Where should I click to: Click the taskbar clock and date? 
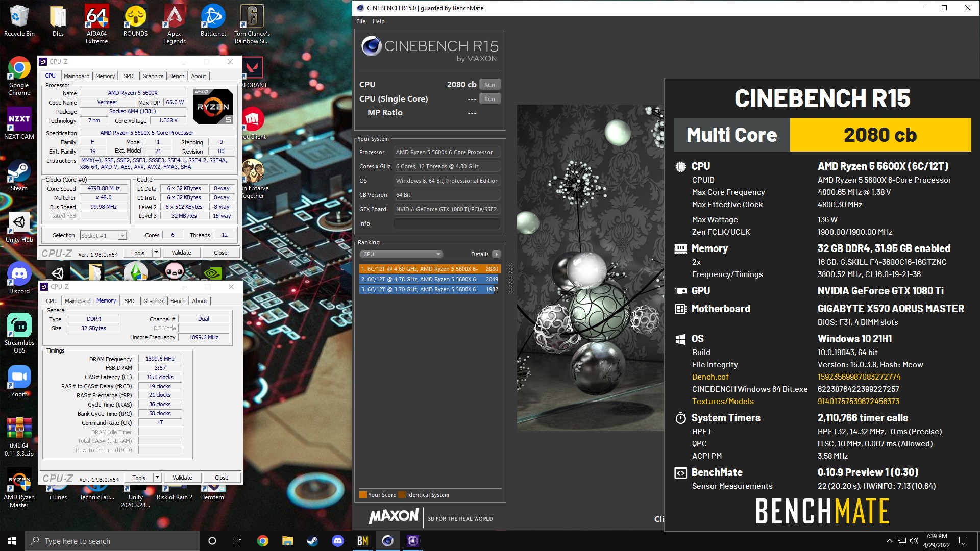point(936,541)
